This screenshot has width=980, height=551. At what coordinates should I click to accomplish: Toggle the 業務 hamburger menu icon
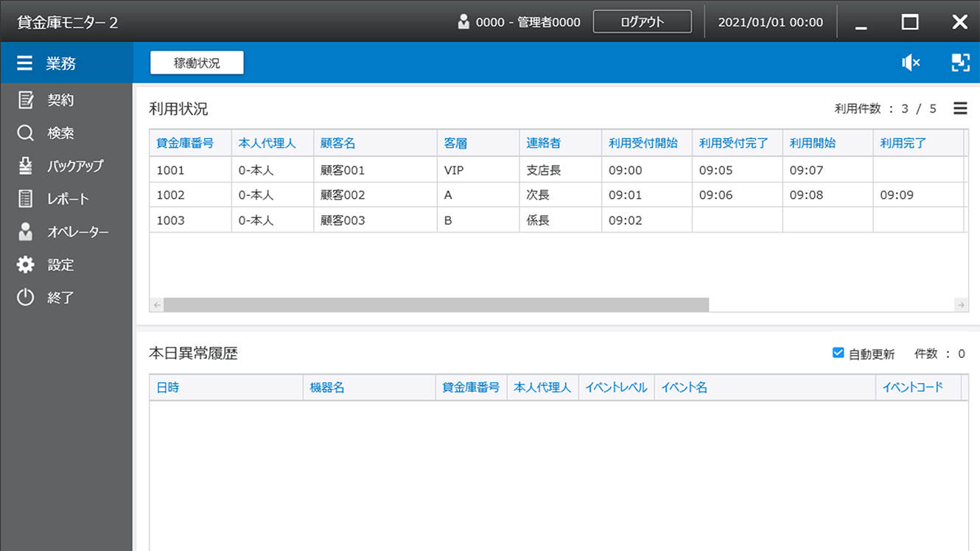click(24, 63)
